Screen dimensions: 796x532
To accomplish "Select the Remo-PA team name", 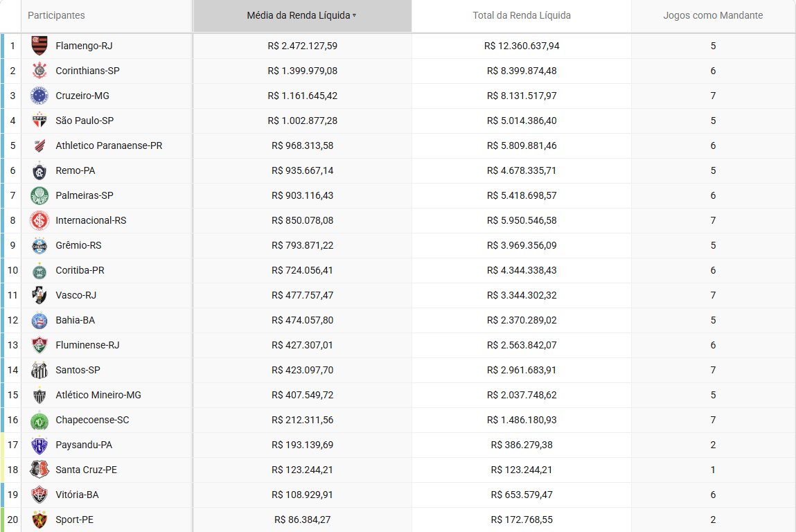I will [x=75, y=170].
